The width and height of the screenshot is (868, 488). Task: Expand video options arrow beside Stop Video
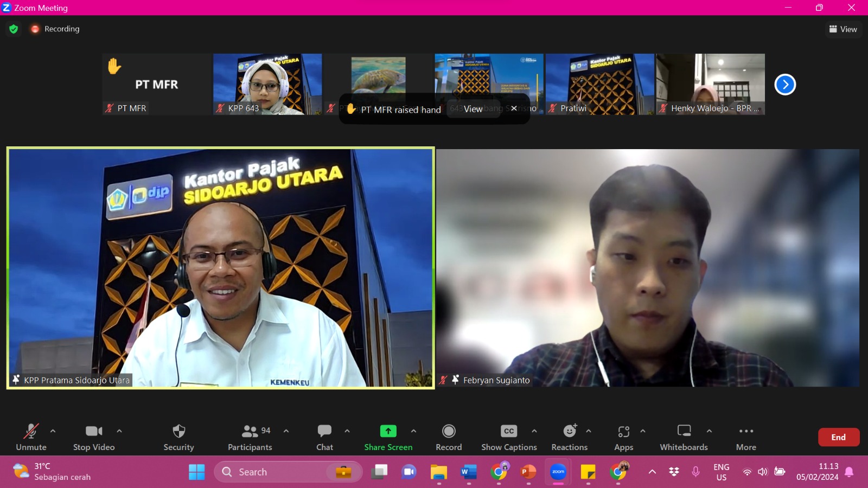119,431
